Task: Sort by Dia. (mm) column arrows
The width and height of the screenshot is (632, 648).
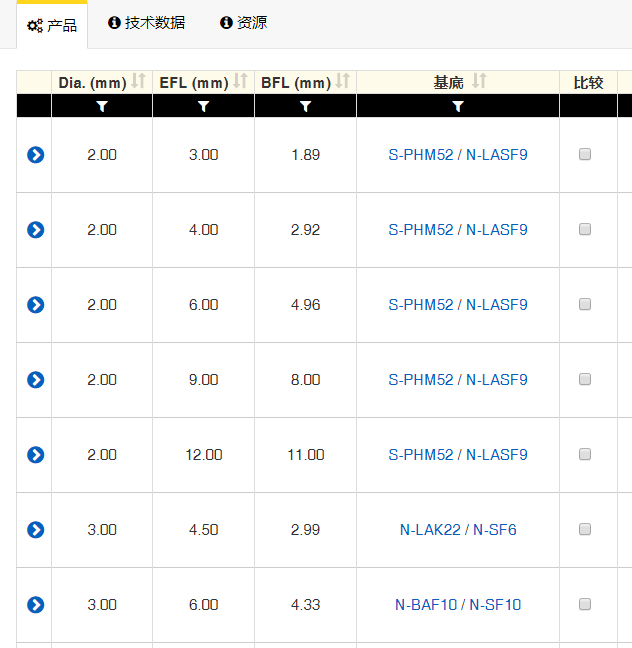Action: [x=138, y=81]
